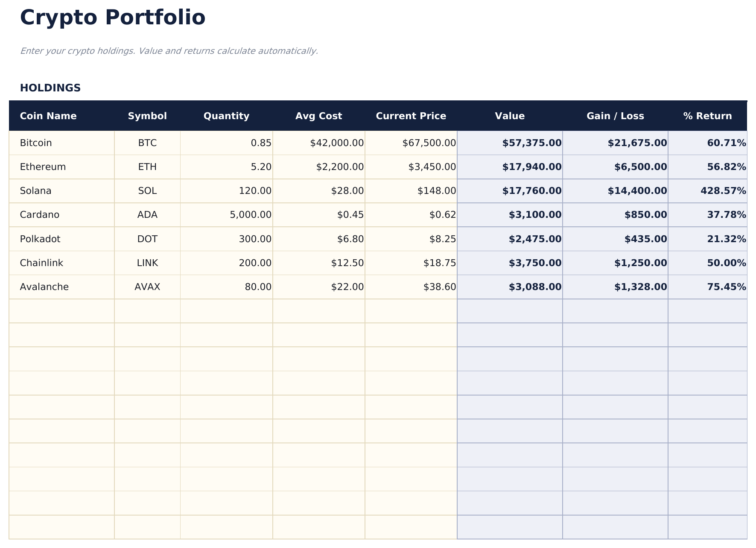Click the Avg Cost column header
Viewport: 756px width, 548px height.
coord(319,116)
